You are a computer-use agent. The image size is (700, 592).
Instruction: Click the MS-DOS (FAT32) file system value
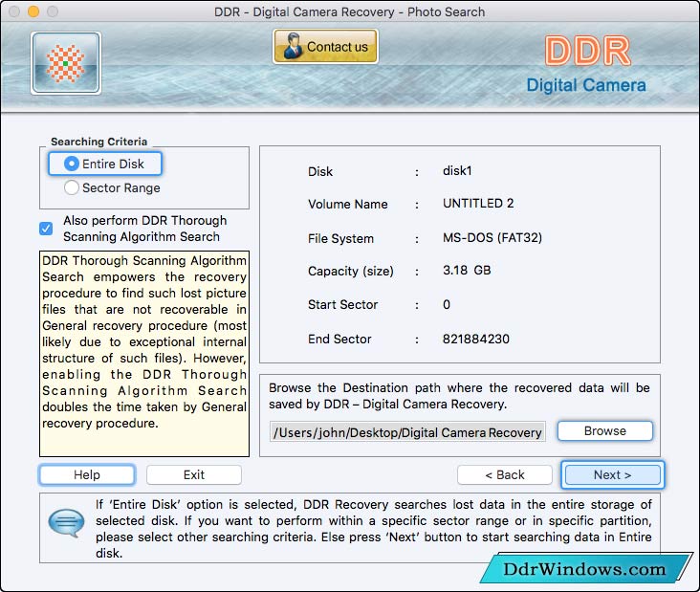pos(492,237)
